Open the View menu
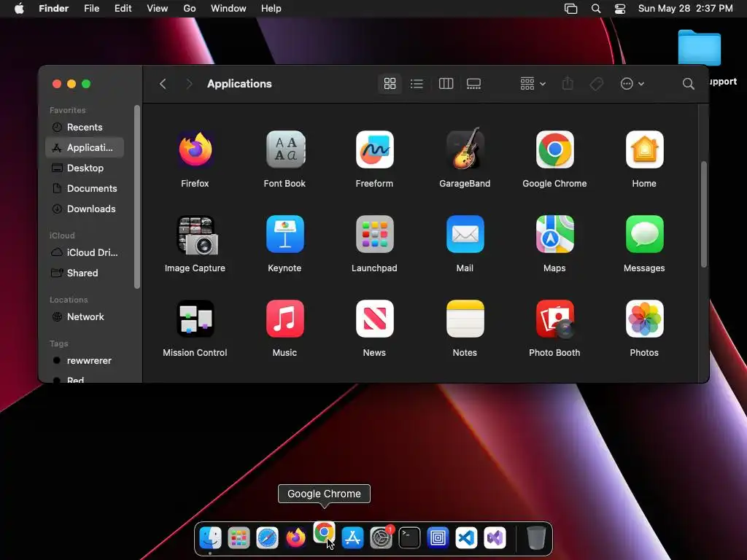This screenshot has height=560, width=747. click(158, 9)
